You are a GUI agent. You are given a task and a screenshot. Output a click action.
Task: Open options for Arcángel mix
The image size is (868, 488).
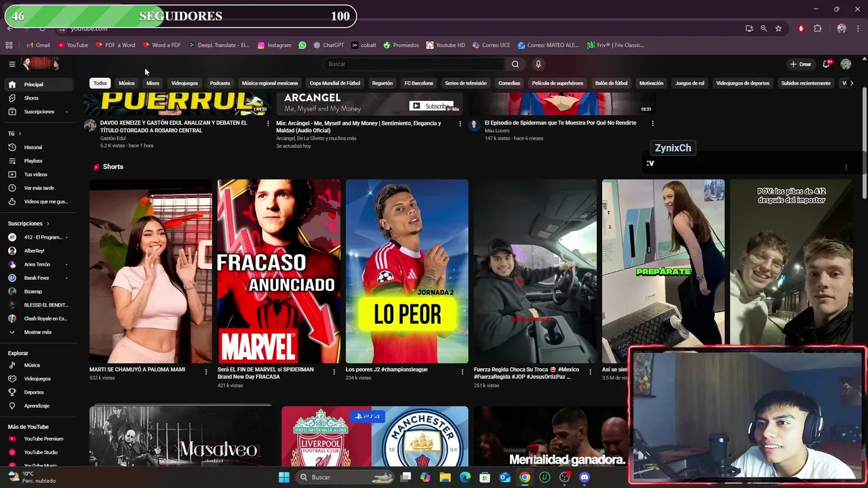460,123
